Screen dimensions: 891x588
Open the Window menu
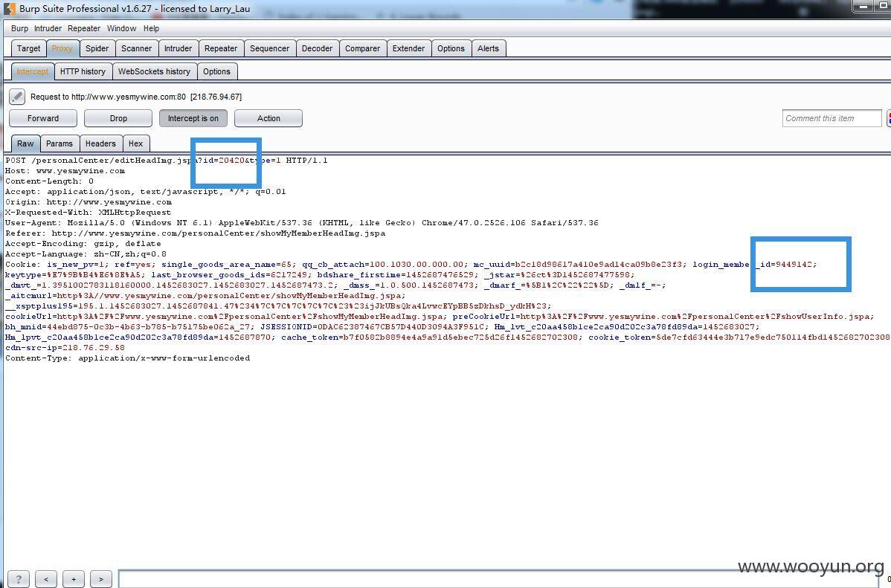[122, 28]
